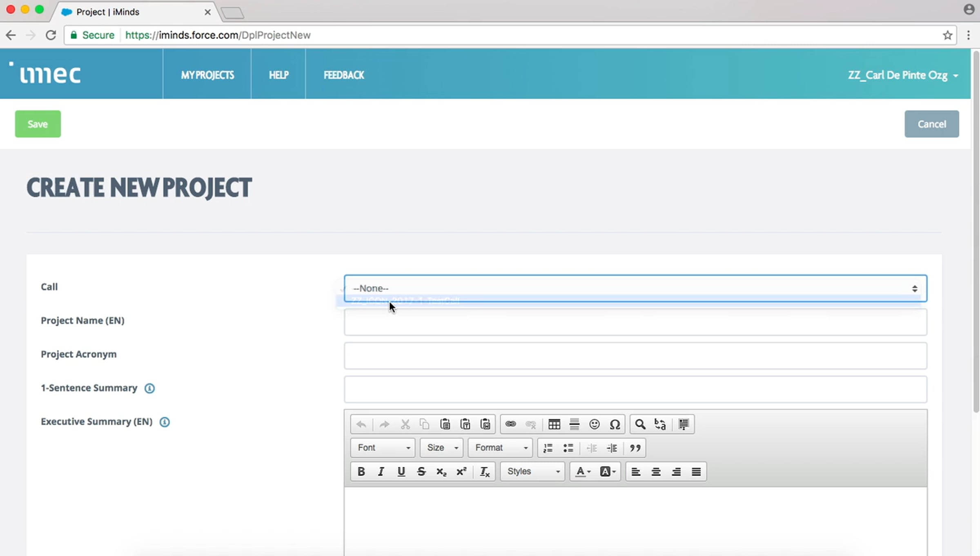Open the Styles dropdown
This screenshot has height=556, width=980.
click(x=533, y=472)
